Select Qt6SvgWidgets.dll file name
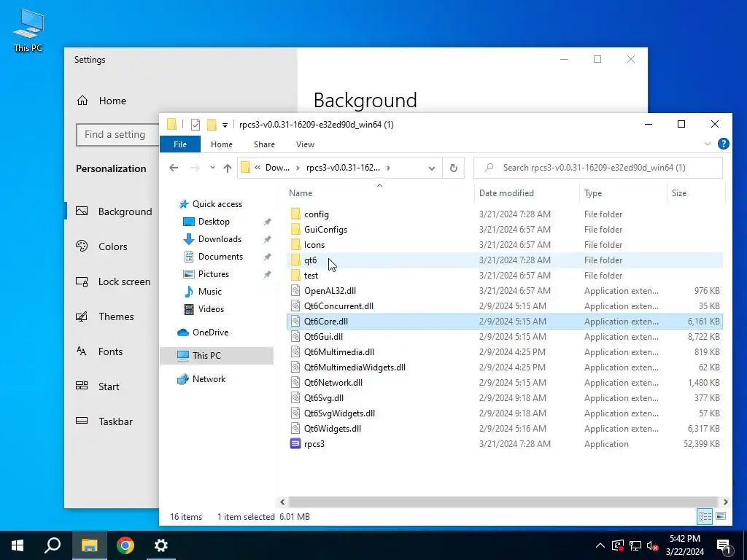Image resolution: width=747 pixels, height=560 pixels. (339, 413)
